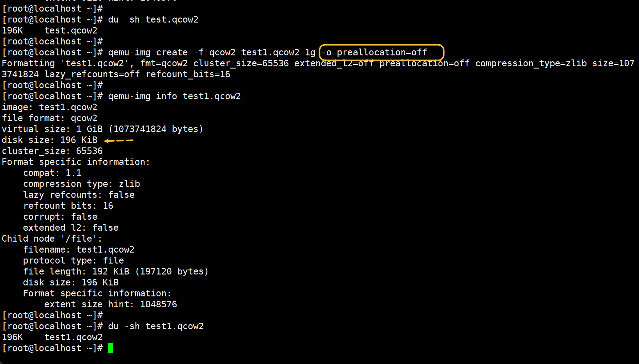639x364 pixels.
Task: Click the 'file length: 192 KiB' line
Action: [116, 271]
